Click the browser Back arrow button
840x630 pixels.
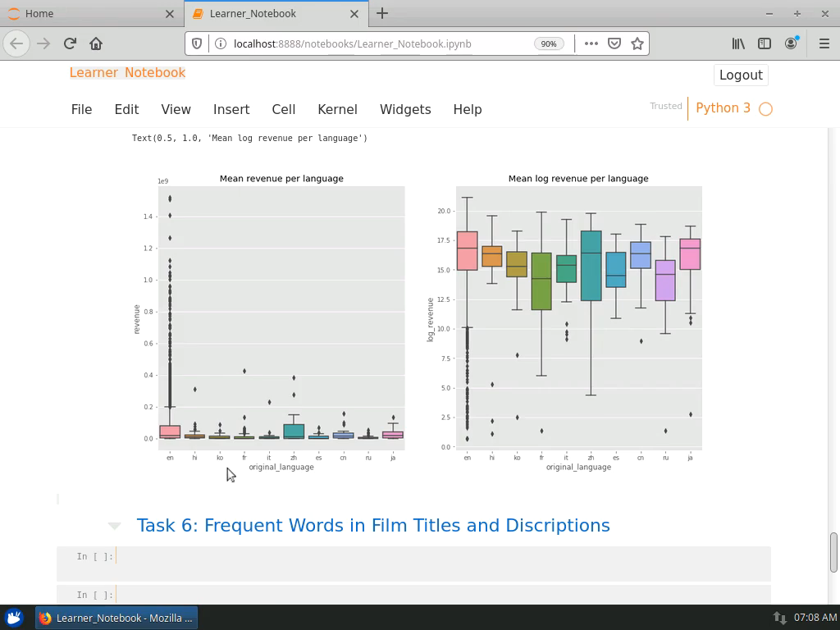[16, 43]
